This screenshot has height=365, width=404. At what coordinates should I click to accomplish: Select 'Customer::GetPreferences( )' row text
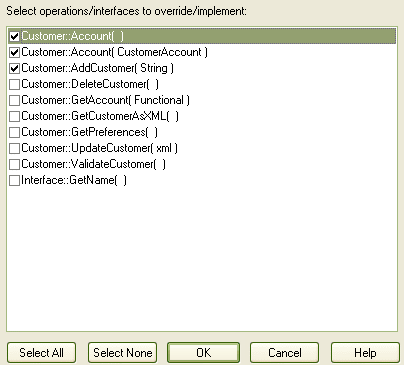pos(89,132)
